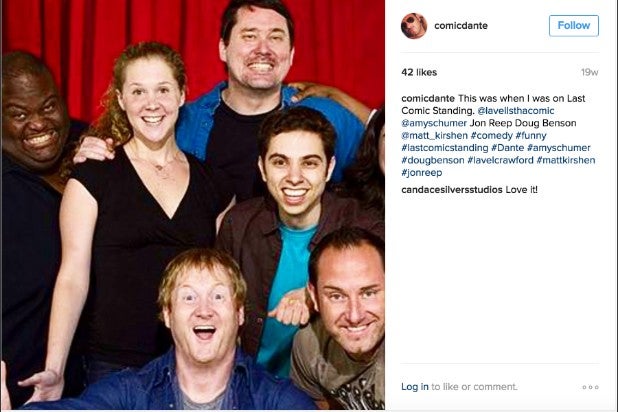Viewport: 618px width, 412px height.
Task: Visit the @matt_kirshen profile mention
Action: [x=434, y=136]
